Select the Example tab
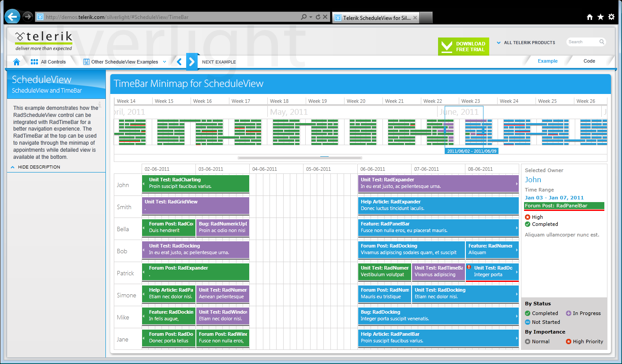 point(547,61)
